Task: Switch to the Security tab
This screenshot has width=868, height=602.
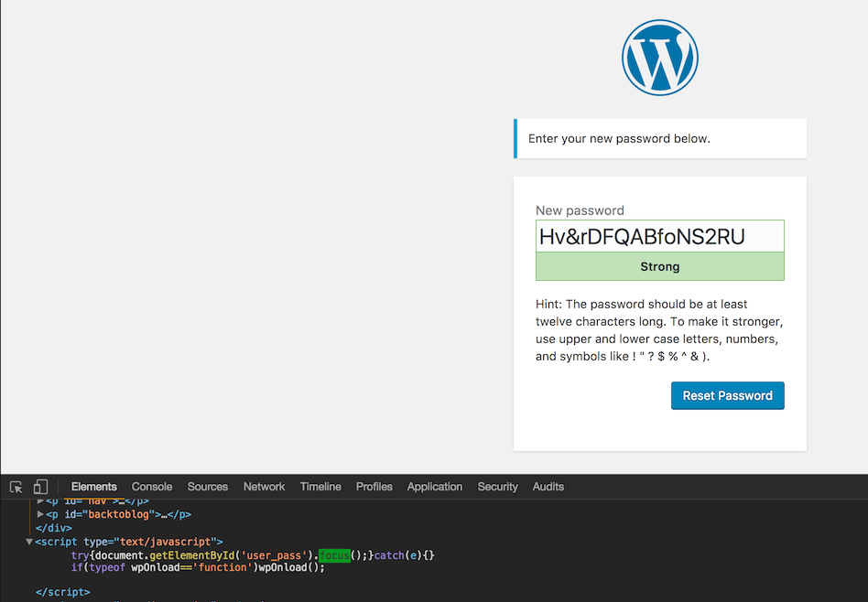Action: (498, 487)
